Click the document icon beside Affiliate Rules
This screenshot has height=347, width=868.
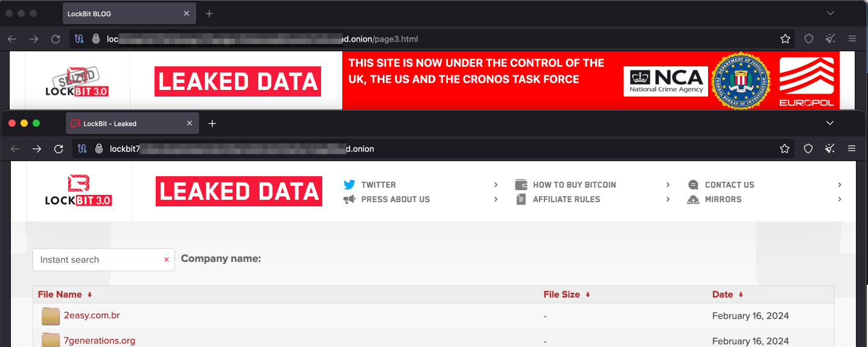522,199
